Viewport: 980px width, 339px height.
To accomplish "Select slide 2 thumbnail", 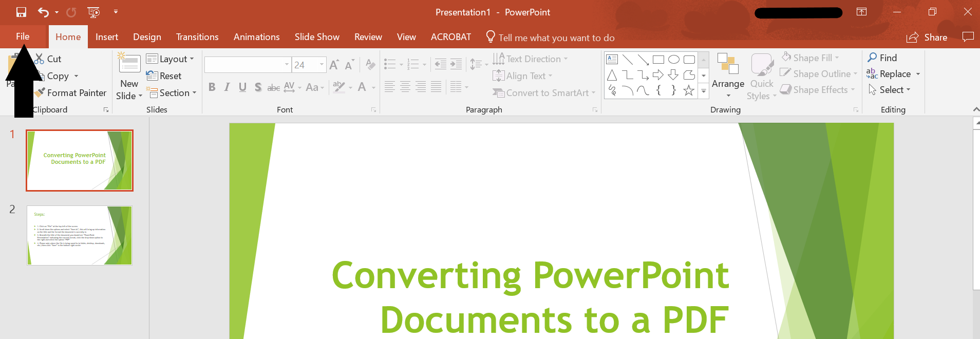I will tap(80, 235).
